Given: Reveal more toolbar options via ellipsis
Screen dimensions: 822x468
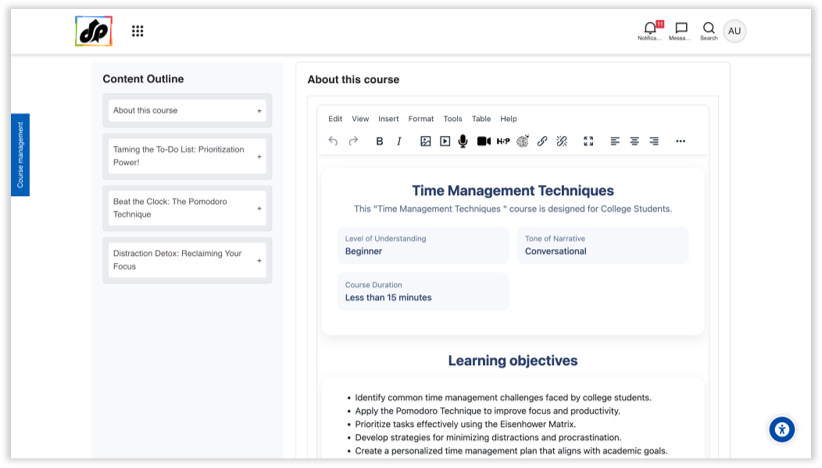Looking at the screenshot, I should [680, 141].
